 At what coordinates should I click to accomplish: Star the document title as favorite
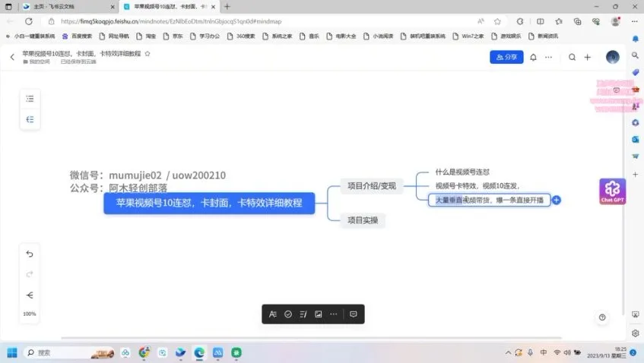148,54
